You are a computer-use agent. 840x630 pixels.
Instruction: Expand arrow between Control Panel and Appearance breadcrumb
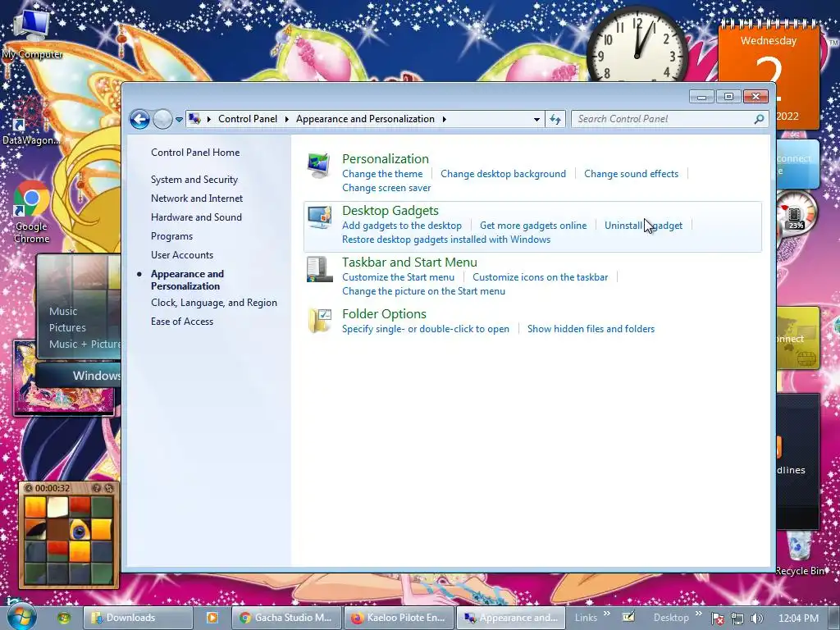(x=286, y=119)
